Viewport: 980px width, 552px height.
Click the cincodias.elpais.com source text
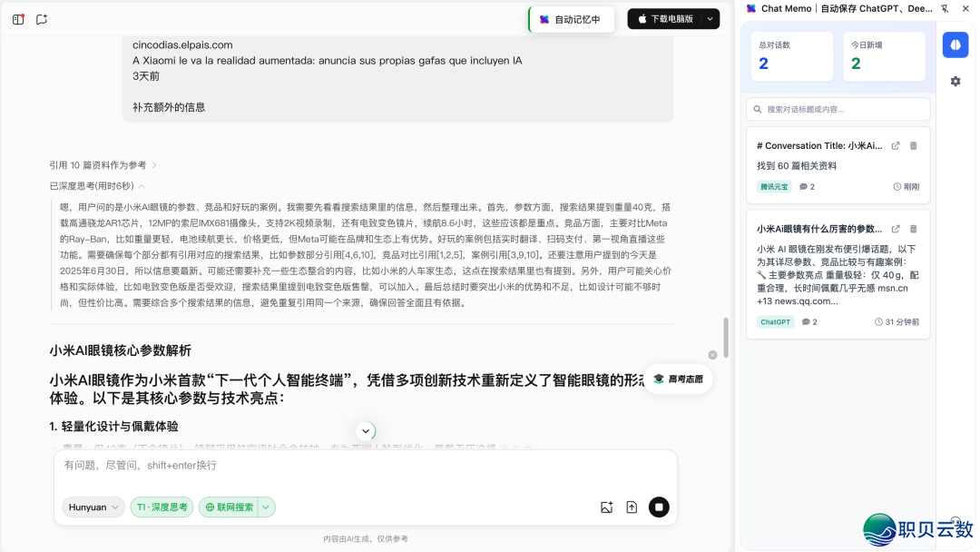point(182,45)
